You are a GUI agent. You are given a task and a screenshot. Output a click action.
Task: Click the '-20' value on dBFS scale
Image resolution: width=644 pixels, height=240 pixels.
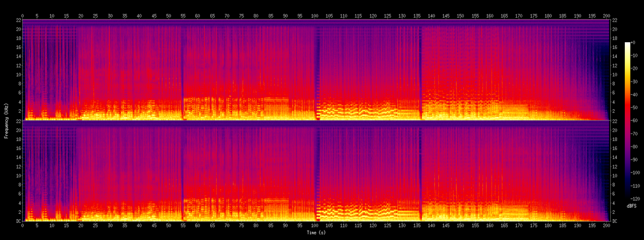pyautogui.click(x=634, y=69)
